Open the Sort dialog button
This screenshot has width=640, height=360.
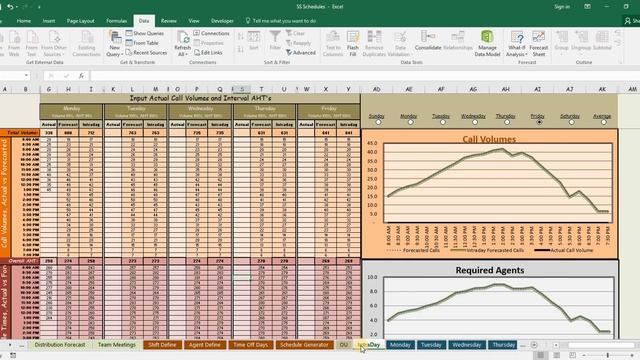point(254,41)
